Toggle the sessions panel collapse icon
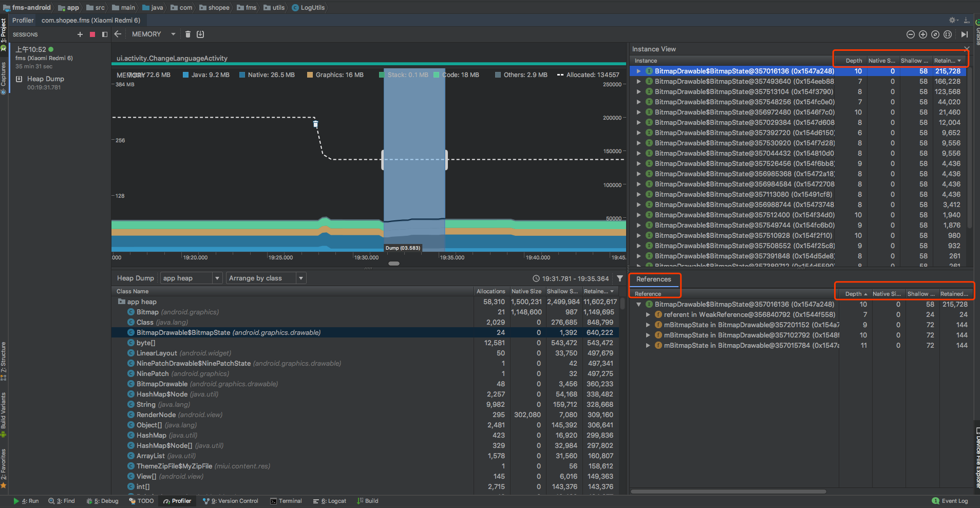980x508 pixels. tap(105, 34)
